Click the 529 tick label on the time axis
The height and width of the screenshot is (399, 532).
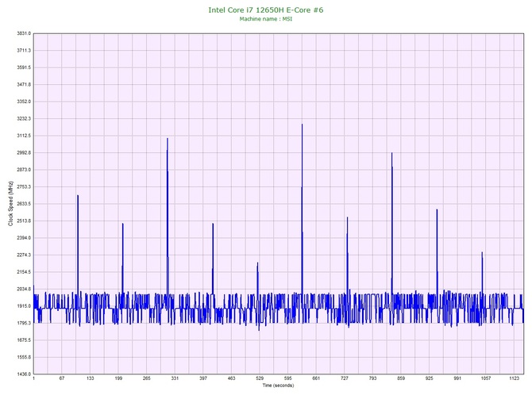(260, 379)
